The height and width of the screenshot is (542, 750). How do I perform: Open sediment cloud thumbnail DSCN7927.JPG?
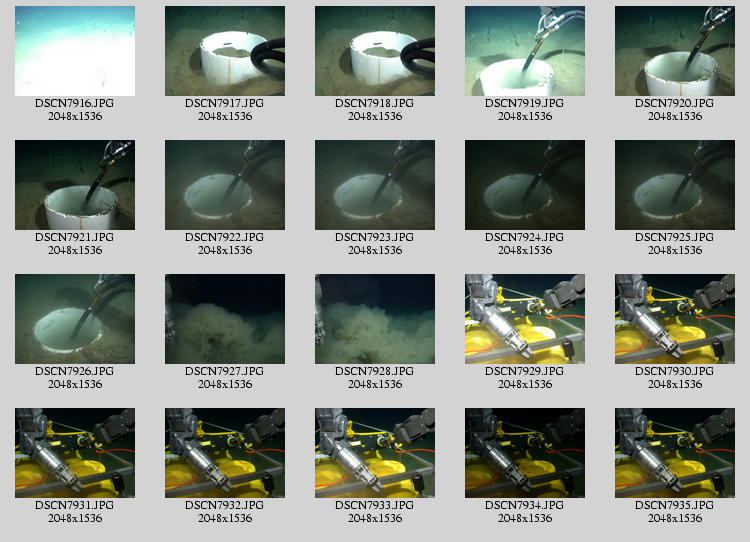point(225,319)
